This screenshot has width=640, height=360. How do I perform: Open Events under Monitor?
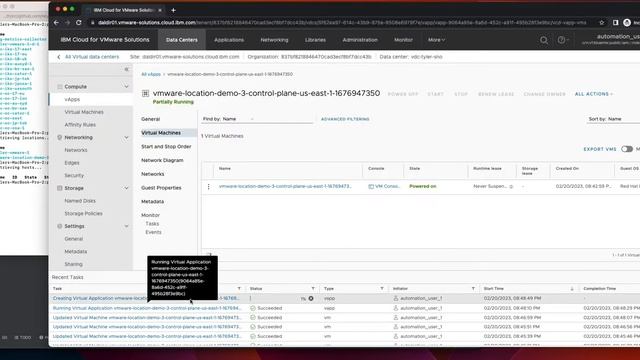[x=153, y=232]
